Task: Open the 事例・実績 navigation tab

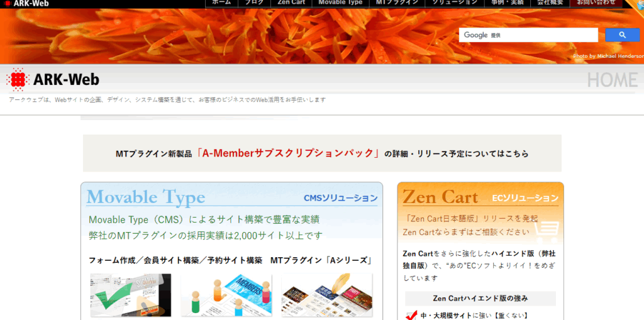Action: click(508, 3)
